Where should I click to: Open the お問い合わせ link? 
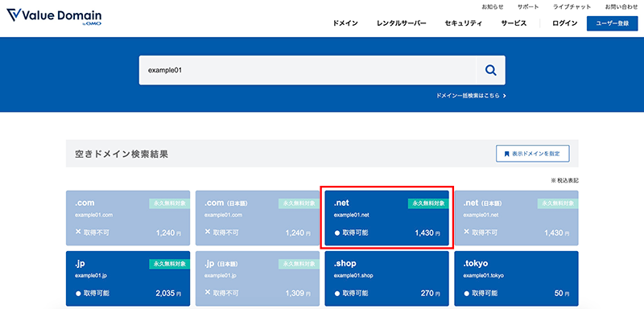pyautogui.click(x=621, y=7)
